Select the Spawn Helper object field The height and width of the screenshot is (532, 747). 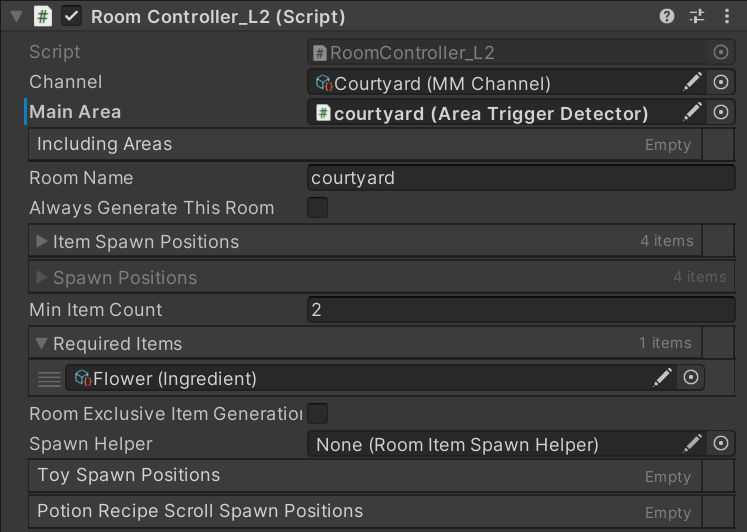pos(490,444)
